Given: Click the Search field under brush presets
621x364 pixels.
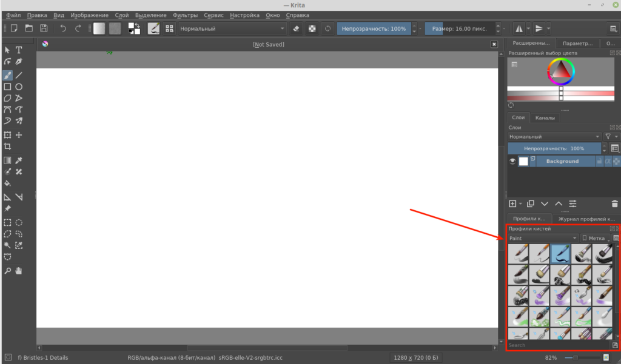Looking at the screenshot, I should 558,345.
